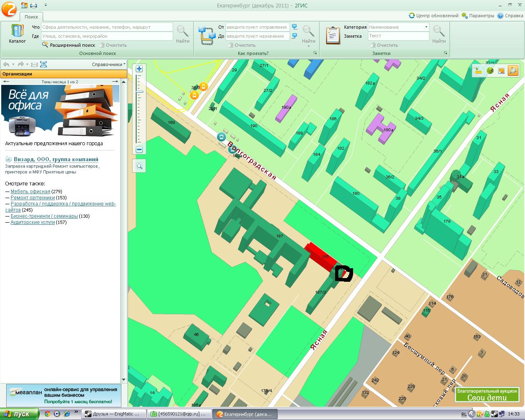
Task: Open the Каталог catalog icon
Action: 17,34
